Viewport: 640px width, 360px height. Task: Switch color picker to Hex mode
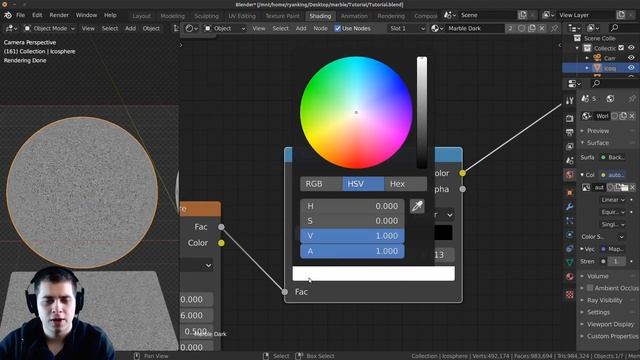(x=405, y=184)
